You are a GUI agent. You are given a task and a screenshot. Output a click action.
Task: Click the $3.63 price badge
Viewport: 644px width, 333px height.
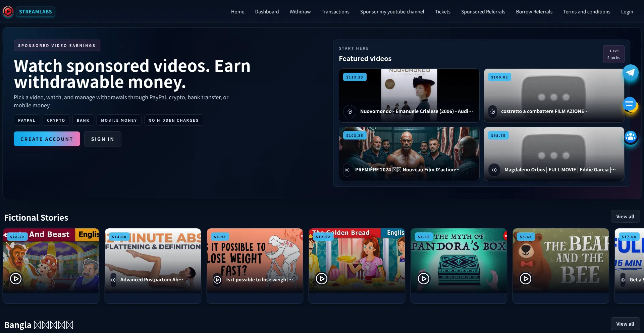[x=526, y=237]
